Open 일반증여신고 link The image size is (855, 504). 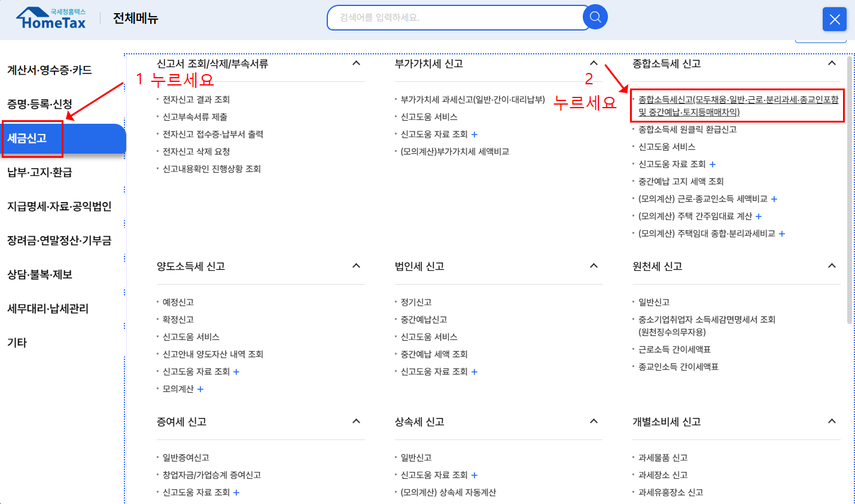(186, 458)
